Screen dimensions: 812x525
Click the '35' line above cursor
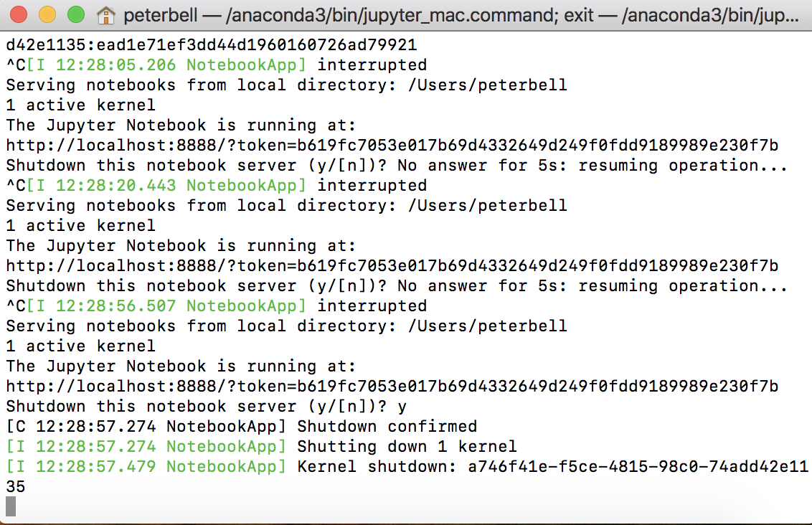16,487
